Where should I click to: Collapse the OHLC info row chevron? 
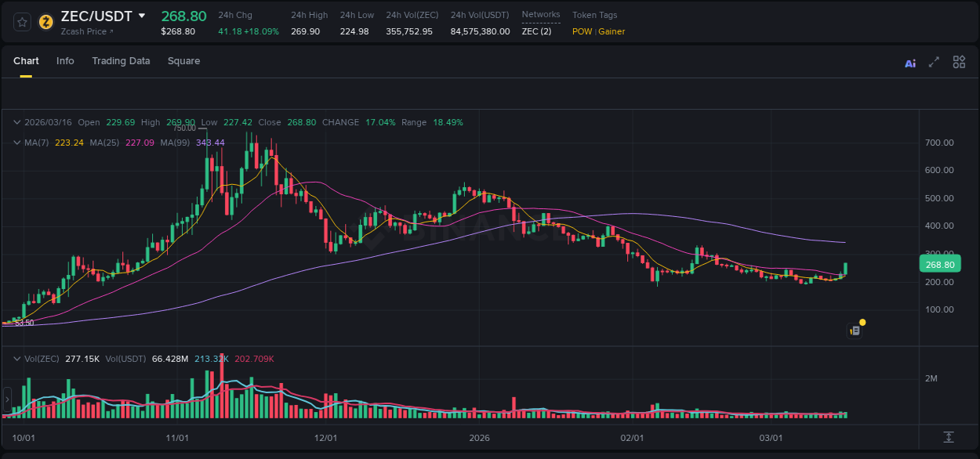coord(16,122)
